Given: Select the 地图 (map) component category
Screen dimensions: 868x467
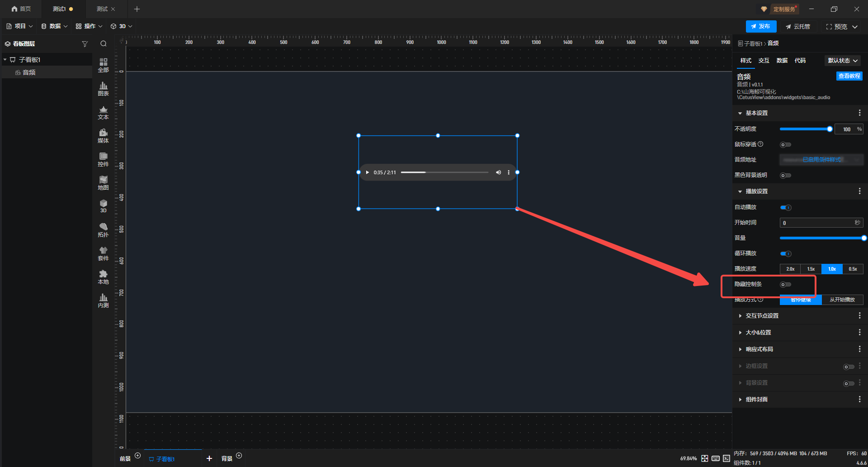Looking at the screenshot, I should coord(103,182).
